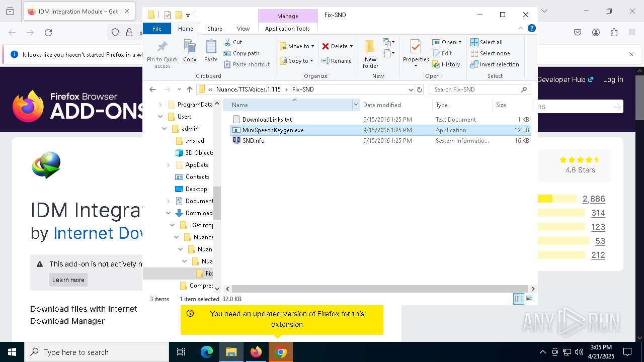Open the File menu tab
Viewport: 644px width, 362px height.
click(157, 29)
